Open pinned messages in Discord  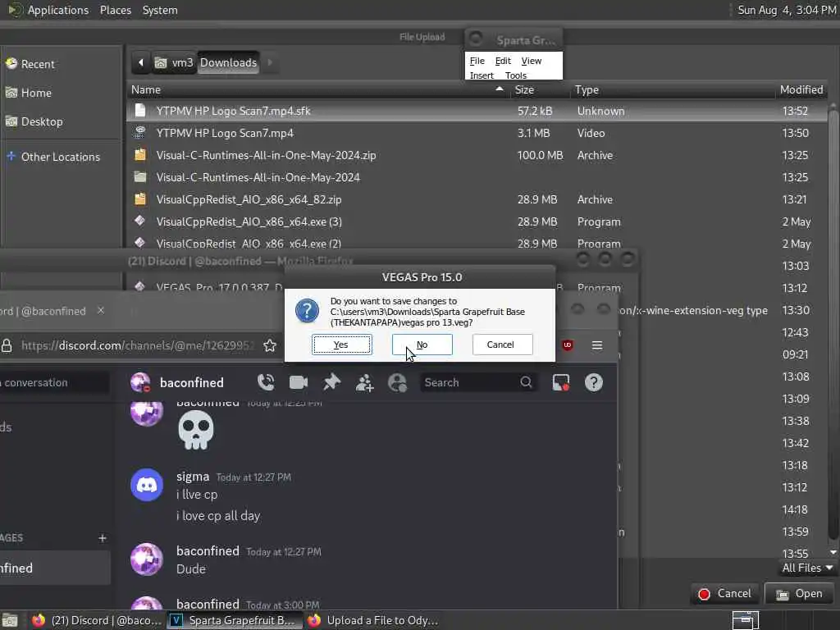pyautogui.click(x=331, y=382)
